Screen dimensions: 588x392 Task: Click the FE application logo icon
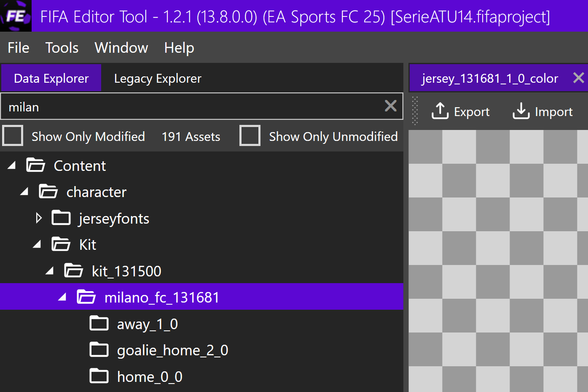pyautogui.click(x=16, y=16)
